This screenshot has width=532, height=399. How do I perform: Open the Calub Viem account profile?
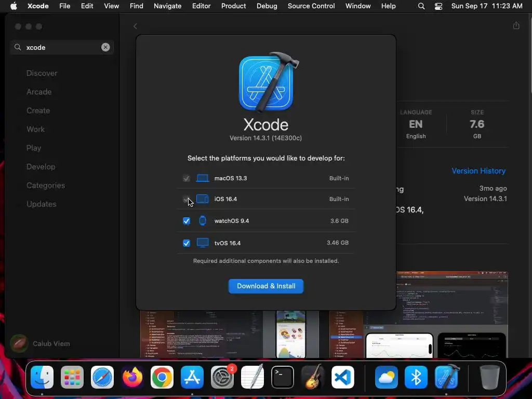tap(40, 343)
